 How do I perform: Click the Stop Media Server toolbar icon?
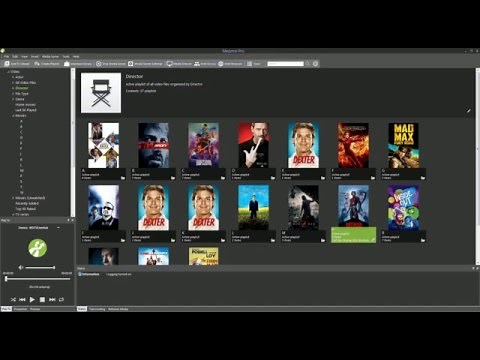pos(99,63)
